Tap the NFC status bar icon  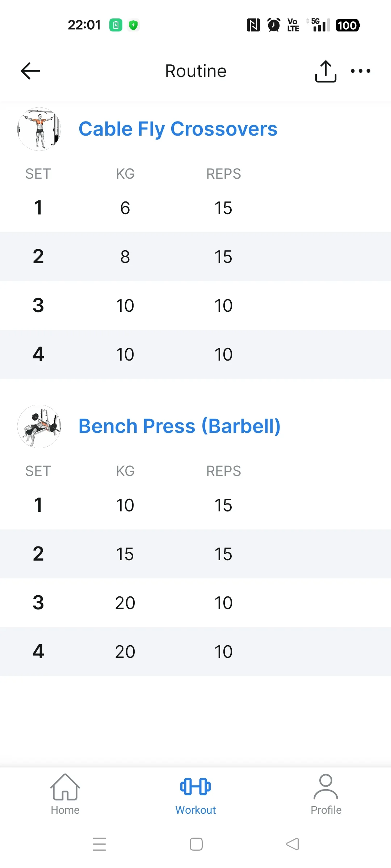tap(253, 25)
